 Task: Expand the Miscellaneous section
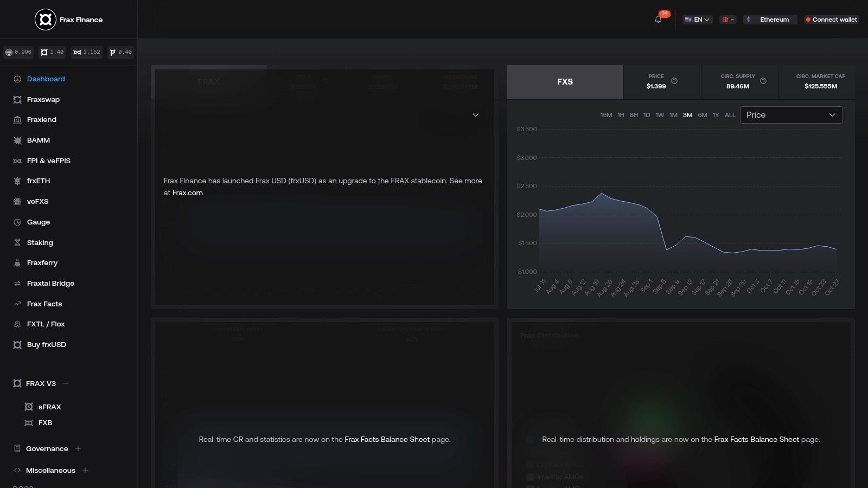(85, 470)
